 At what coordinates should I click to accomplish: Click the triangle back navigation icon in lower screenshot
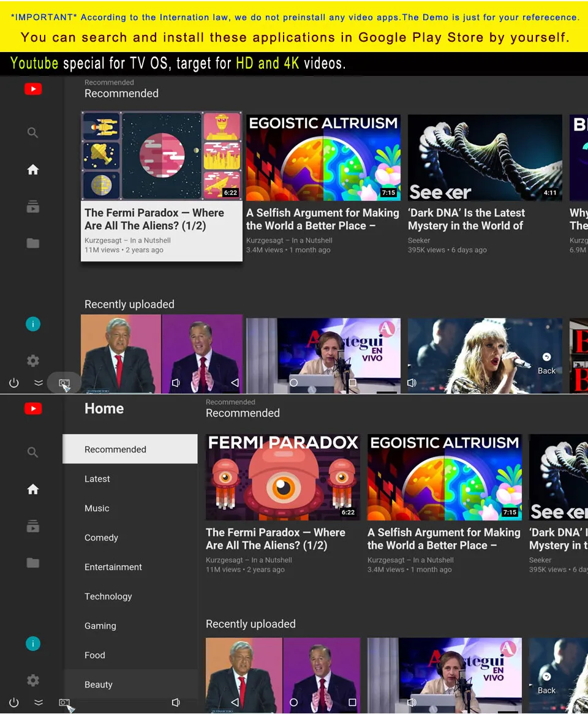pos(235,702)
